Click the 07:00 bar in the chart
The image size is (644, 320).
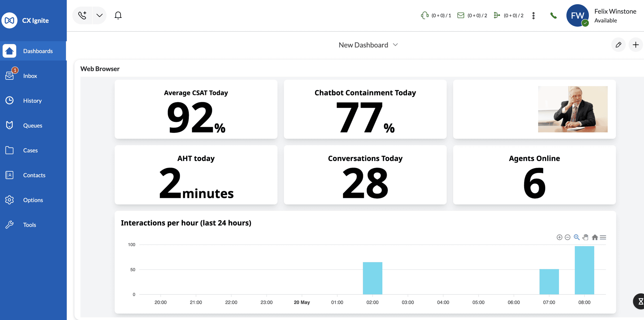[x=549, y=282]
